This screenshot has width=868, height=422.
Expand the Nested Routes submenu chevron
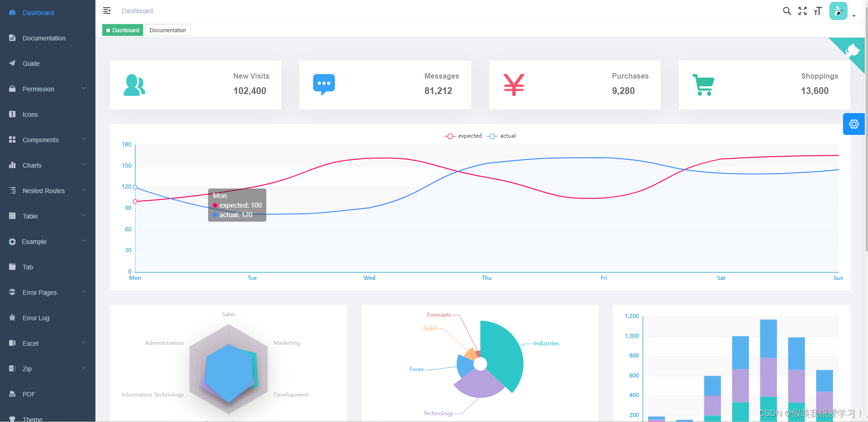tap(84, 190)
